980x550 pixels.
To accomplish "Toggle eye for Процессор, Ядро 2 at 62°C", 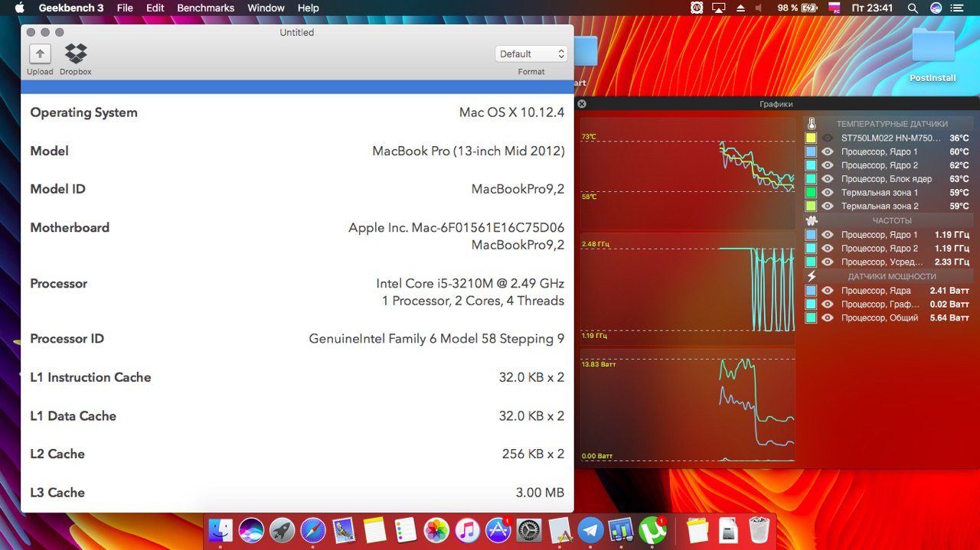I will tap(828, 165).
